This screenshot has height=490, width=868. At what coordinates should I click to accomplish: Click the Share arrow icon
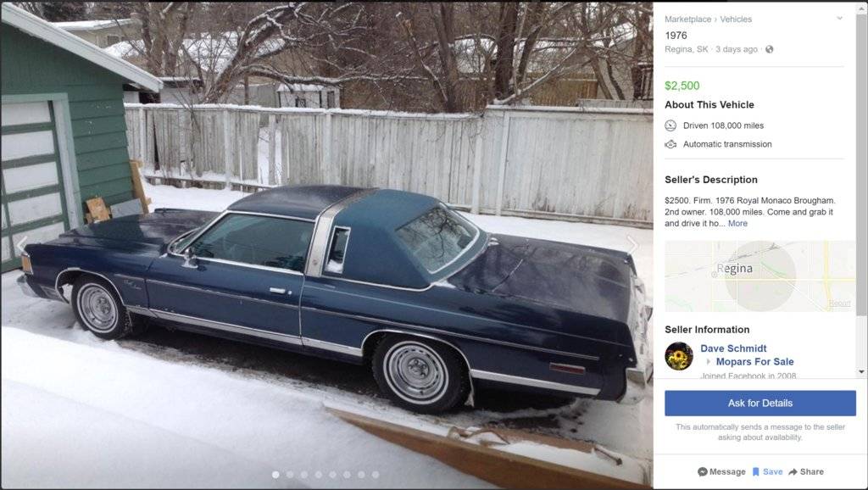[793, 471]
